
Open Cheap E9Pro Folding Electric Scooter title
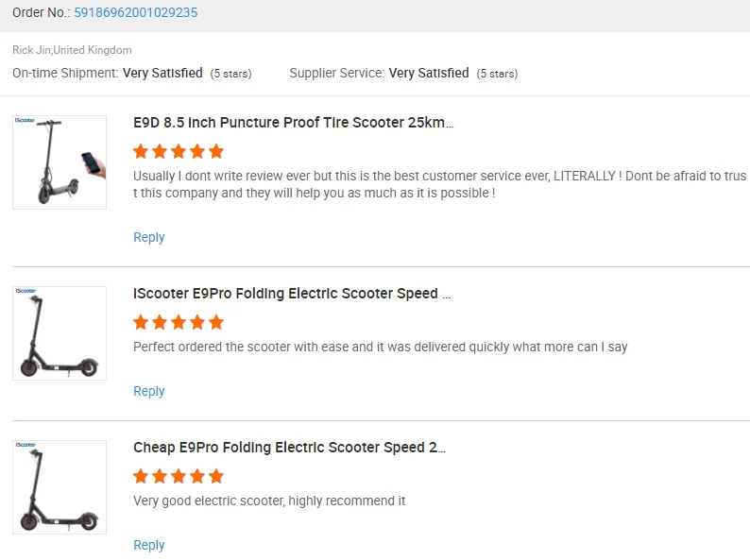pos(289,448)
